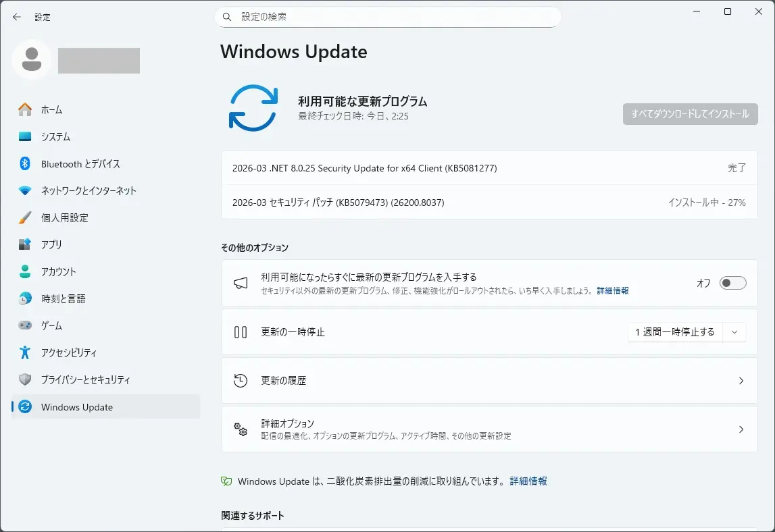
Task: Select アカウント in the navigation menu
Action: pyautogui.click(x=58, y=271)
